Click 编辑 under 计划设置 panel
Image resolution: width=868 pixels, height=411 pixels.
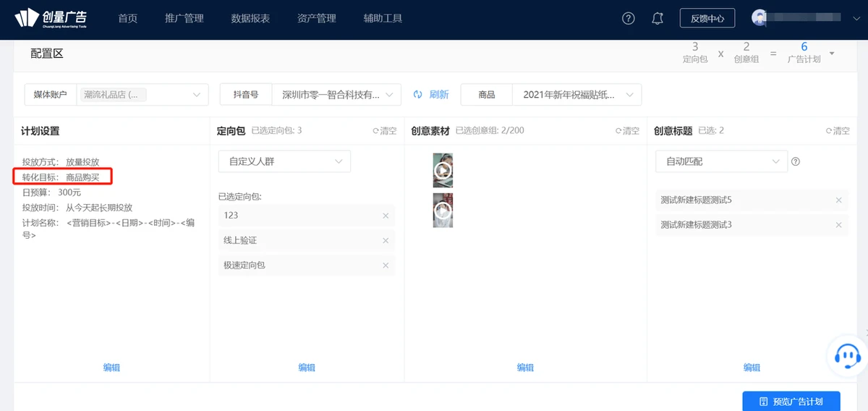[111, 368]
